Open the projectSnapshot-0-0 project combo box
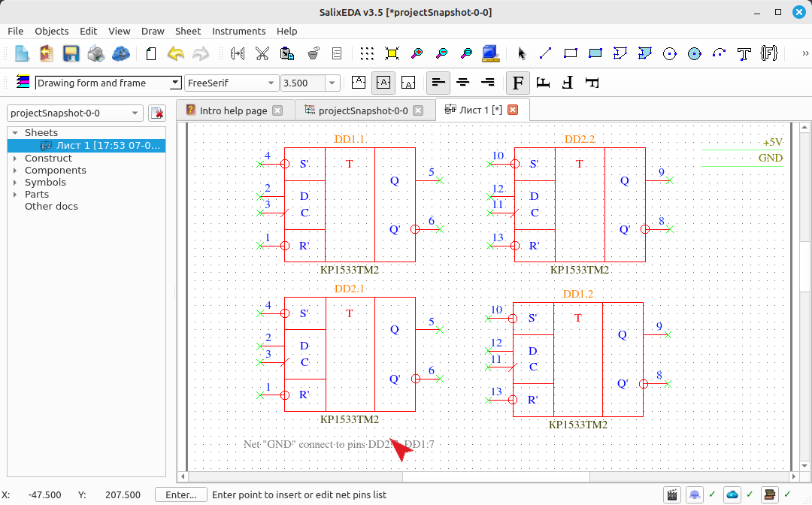The height and width of the screenshot is (505, 812). coord(75,113)
